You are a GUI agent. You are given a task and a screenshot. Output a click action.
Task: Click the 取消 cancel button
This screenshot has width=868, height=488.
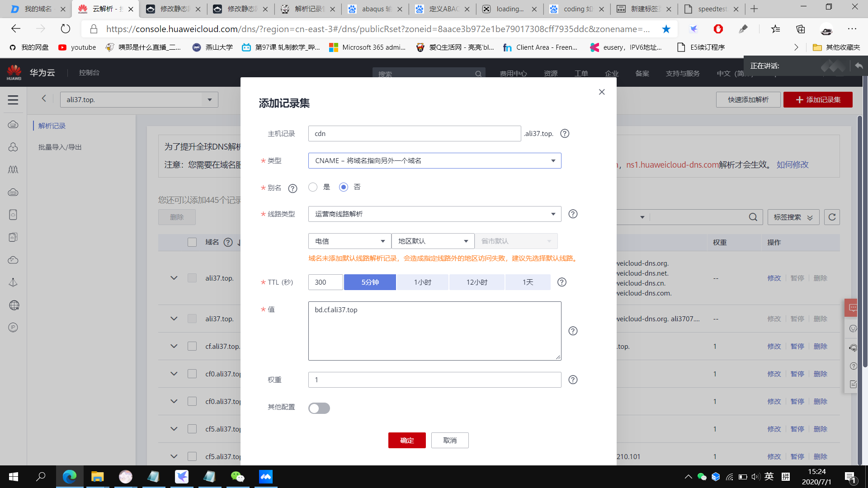pyautogui.click(x=450, y=441)
